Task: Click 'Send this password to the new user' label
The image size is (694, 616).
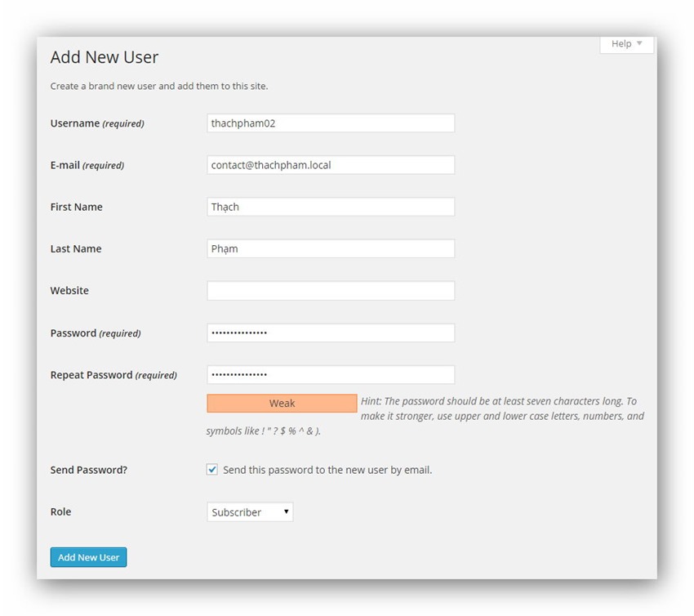Action: point(327,471)
